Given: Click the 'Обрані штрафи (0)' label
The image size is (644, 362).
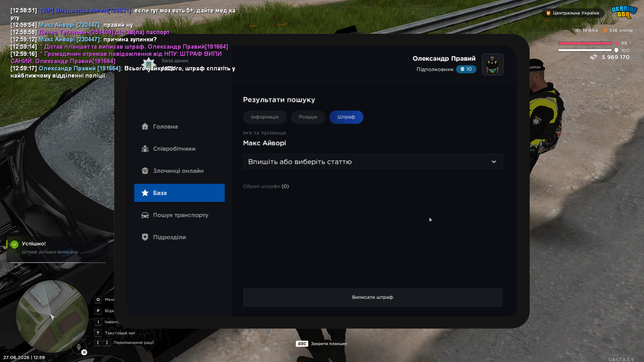Looking at the screenshot, I should [266, 187].
